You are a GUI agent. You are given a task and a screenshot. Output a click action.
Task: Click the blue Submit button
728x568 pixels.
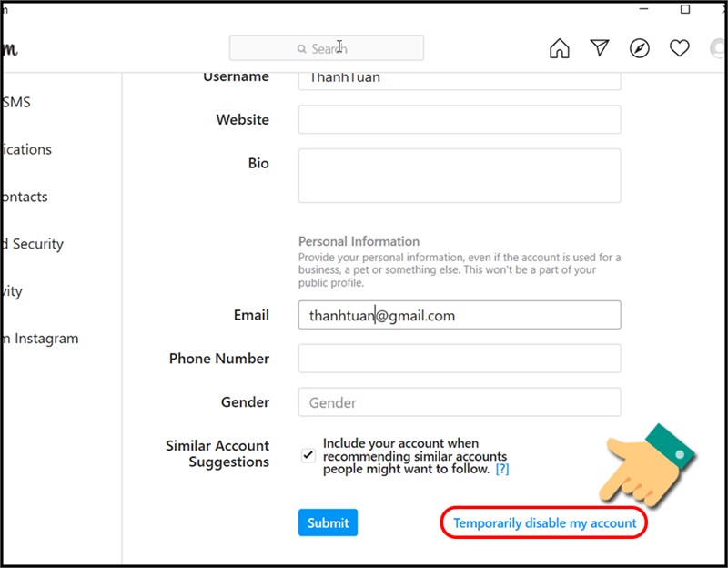(x=328, y=522)
